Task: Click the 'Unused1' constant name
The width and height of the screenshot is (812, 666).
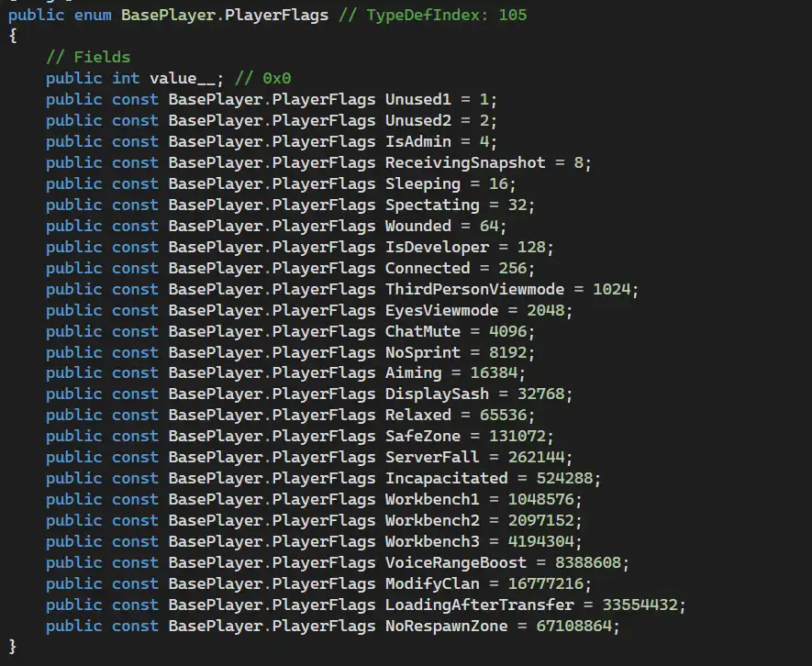Action: (417, 99)
